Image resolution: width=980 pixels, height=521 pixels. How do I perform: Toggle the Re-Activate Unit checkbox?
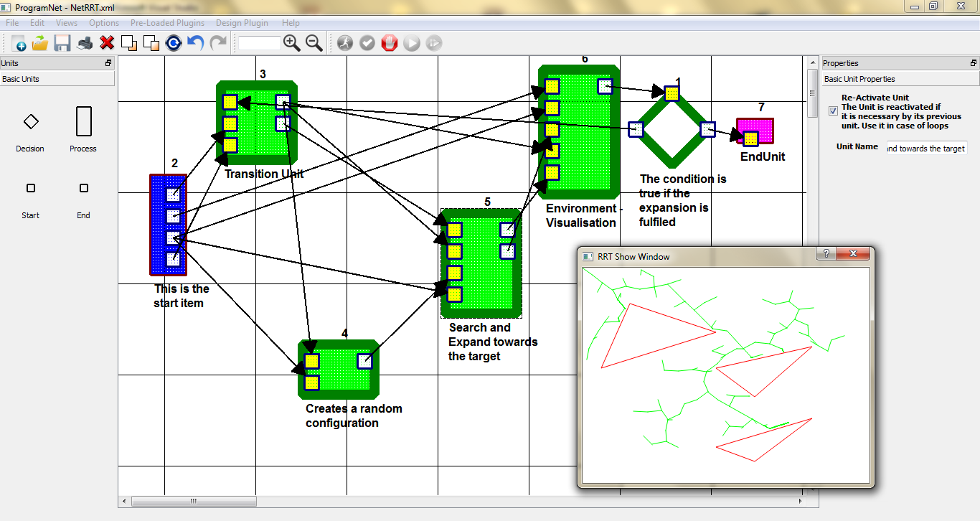(833, 111)
